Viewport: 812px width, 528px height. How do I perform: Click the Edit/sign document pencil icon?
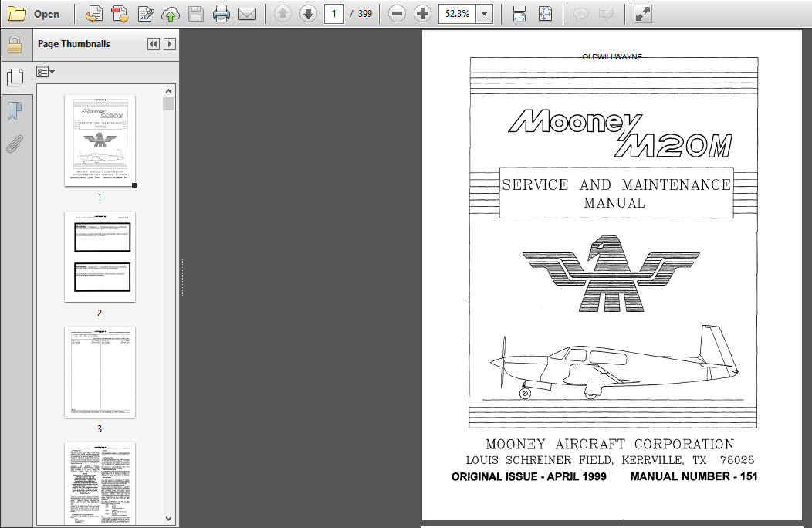point(146,14)
